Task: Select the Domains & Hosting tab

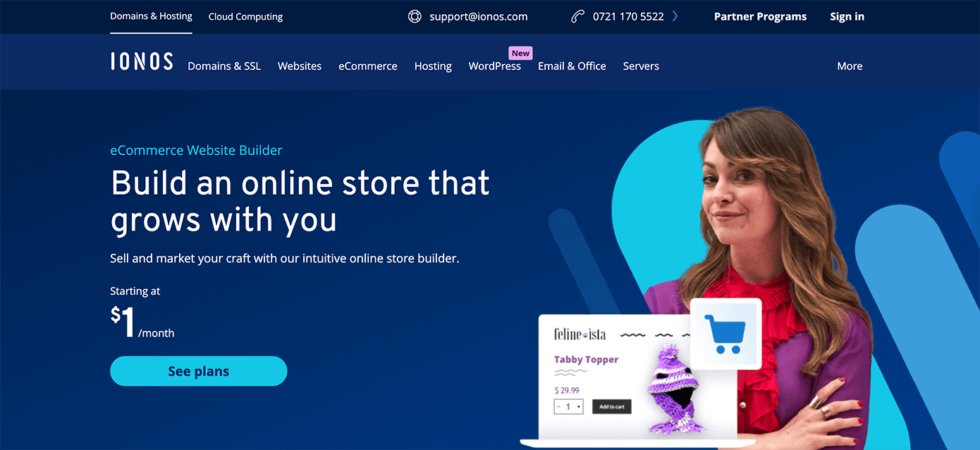Action: (151, 16)
